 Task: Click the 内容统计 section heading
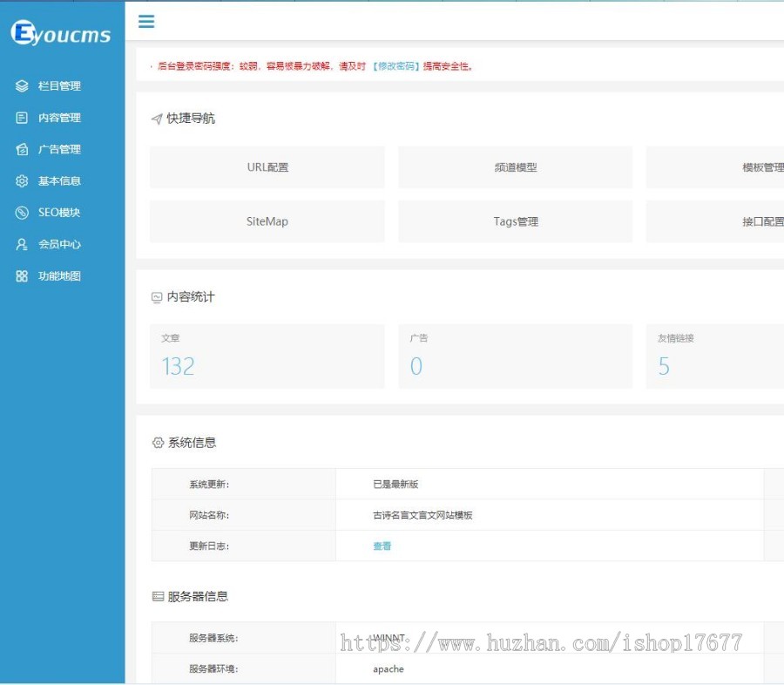click(x=191, y=297)
